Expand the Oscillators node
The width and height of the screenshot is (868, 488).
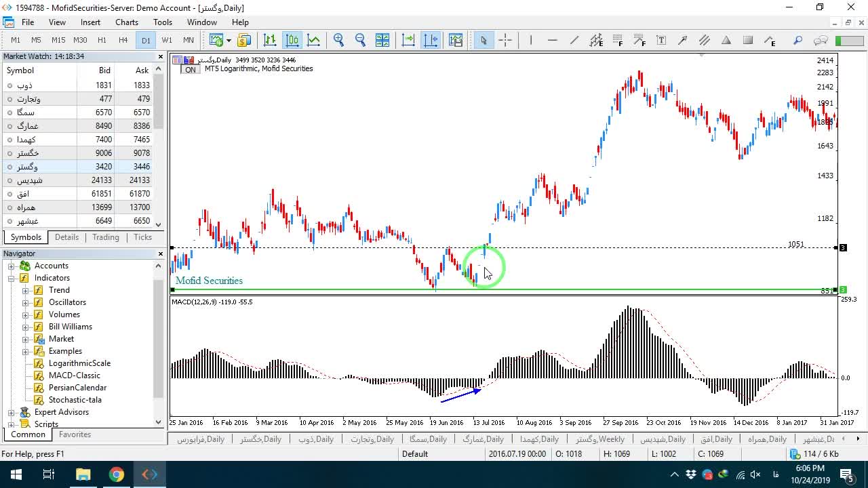(26, 302)
